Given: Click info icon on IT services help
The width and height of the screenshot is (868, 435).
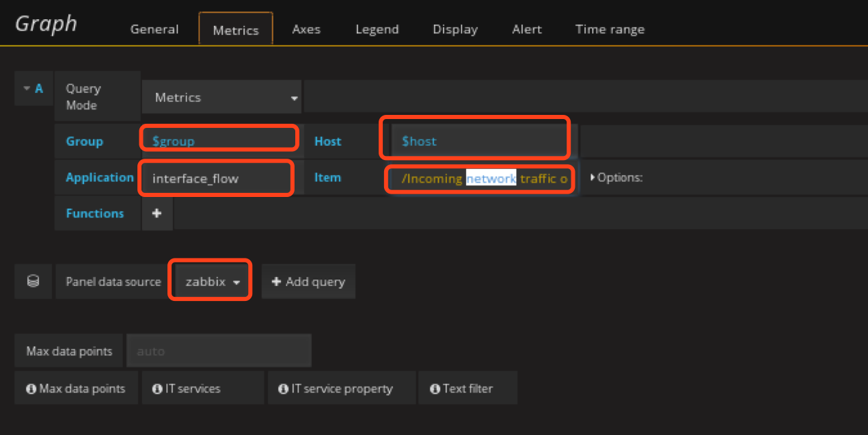Looking at the screenshot, I should pyautogui.click(x=157, y=388).
